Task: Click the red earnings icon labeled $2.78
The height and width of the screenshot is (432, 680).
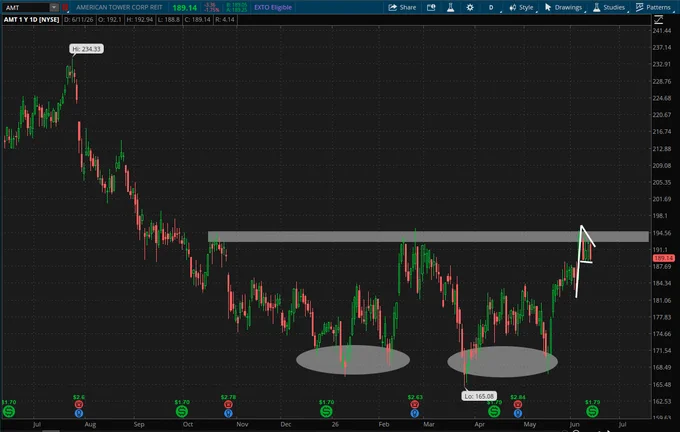Action: [228, 405]
